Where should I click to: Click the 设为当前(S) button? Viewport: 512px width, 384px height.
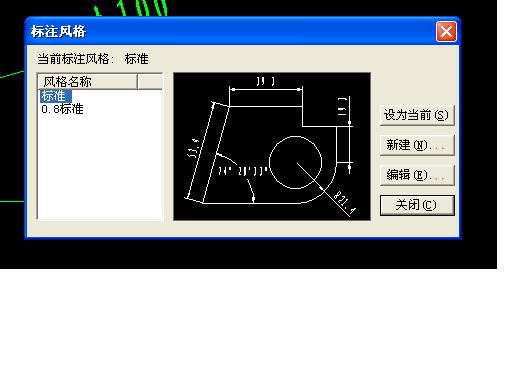pos(417,115)
